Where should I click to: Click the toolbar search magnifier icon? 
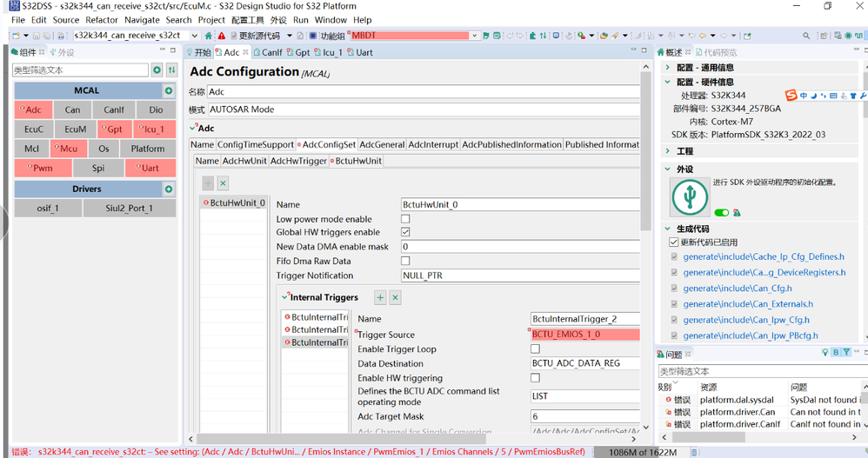(x=806, y=36)
